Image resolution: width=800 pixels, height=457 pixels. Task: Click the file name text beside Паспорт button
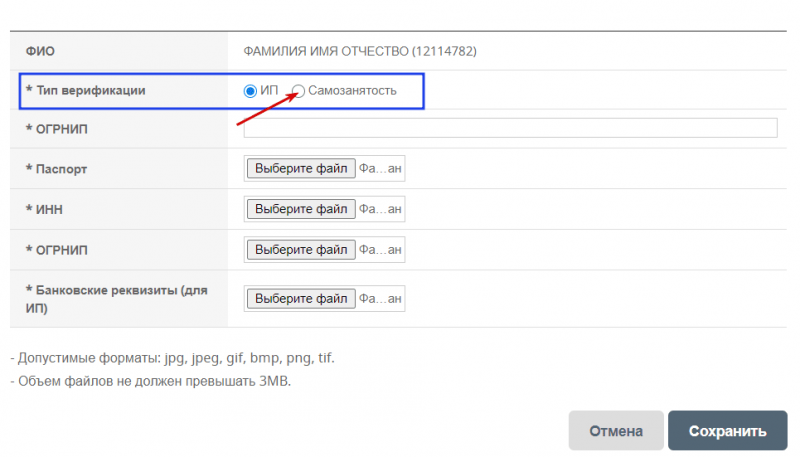click(x=380, y=169)
